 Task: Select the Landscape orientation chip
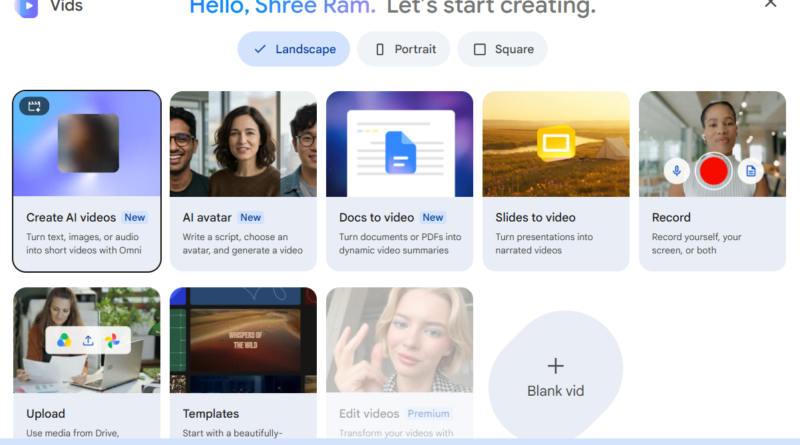294,49
